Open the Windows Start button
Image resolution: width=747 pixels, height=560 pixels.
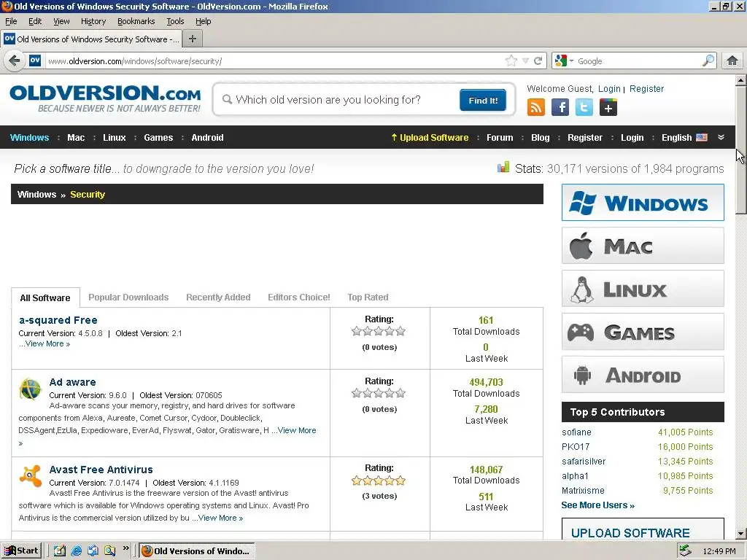pos(21,551)
